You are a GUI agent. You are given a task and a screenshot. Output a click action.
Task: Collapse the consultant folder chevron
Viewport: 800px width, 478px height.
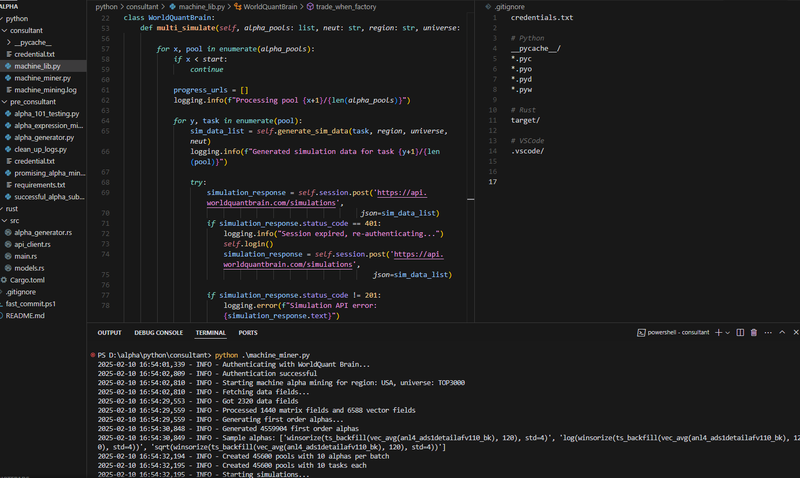tap(5, 31)
